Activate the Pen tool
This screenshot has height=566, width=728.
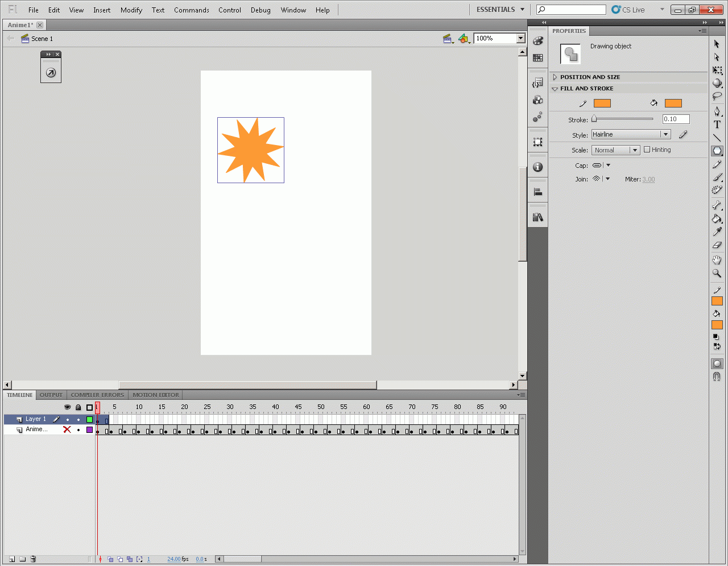(717, 111)
